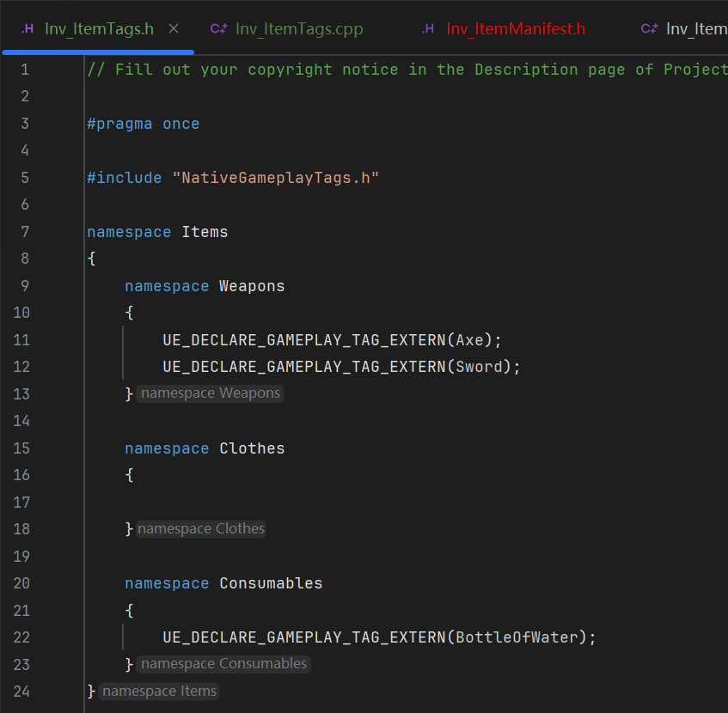This screenshot has height=713, width=728.
Task: Click the opening brace on line 8
Action: (x=91, y=259)
